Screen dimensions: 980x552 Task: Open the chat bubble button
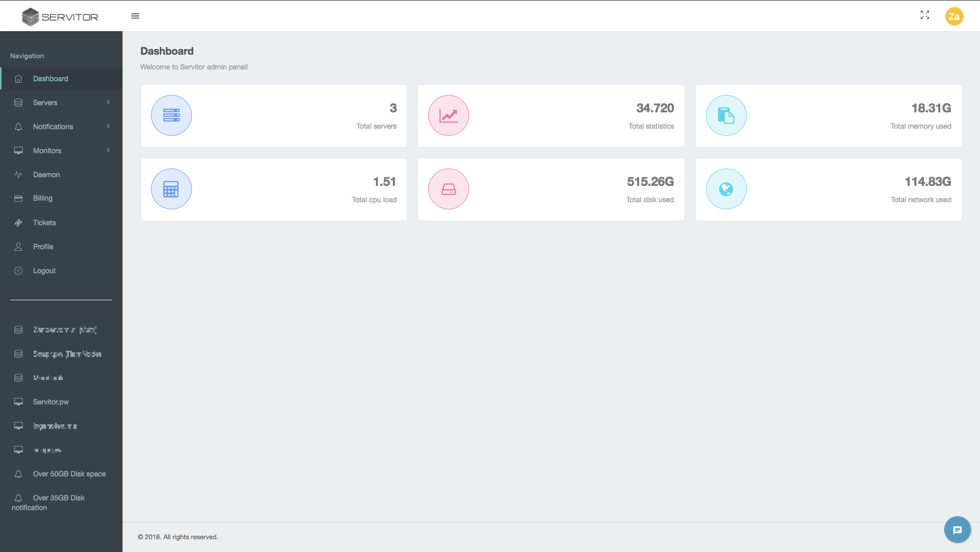[957, 530]
